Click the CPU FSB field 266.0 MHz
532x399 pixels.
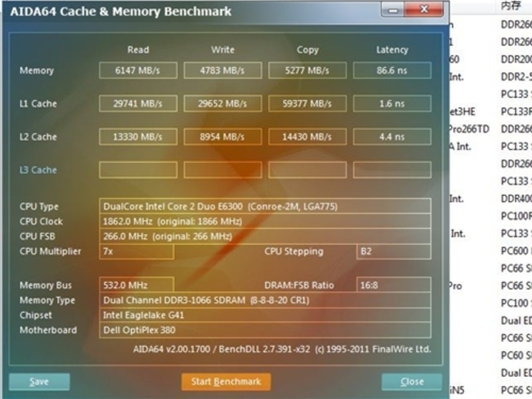click(265, 237)
